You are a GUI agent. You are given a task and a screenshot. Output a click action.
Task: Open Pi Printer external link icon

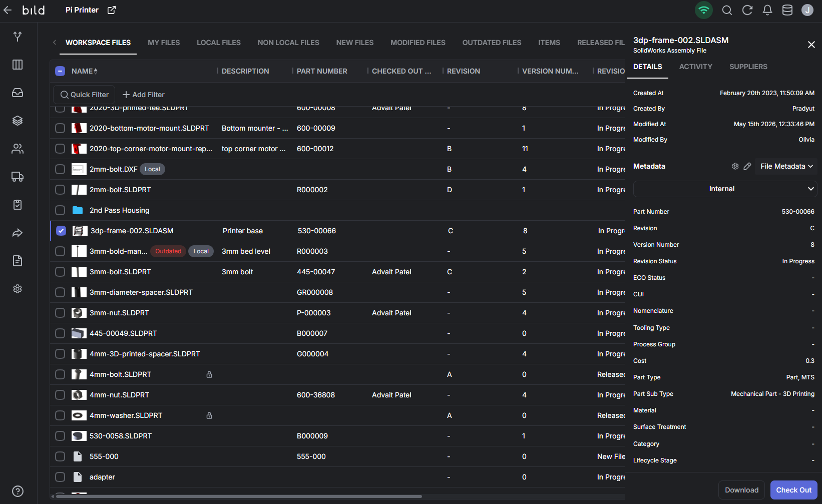click(x=112, y=10)
